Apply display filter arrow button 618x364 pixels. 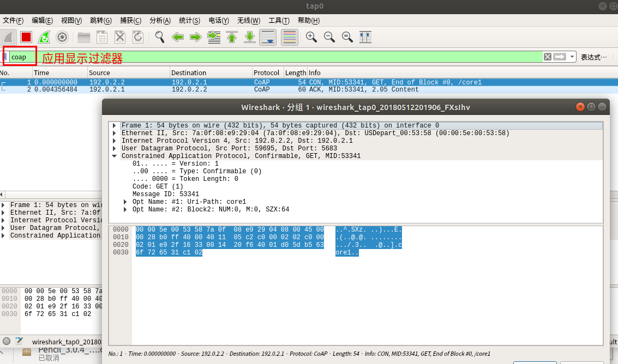coord(560,57)
